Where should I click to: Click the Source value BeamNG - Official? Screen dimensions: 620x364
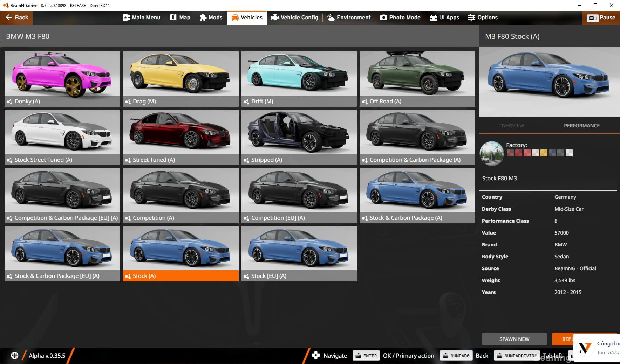[575, 268]
